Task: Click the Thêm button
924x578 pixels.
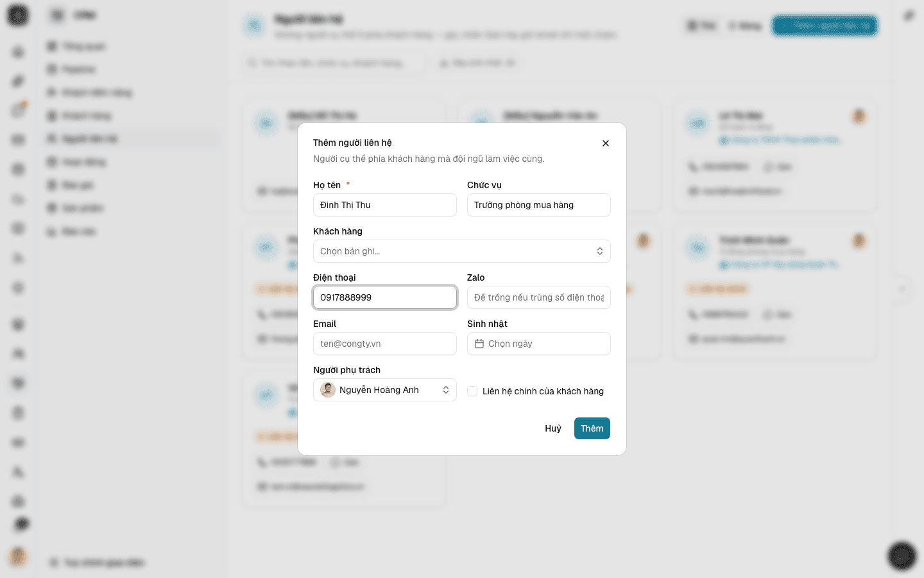Action: click(x=592, y=428)
